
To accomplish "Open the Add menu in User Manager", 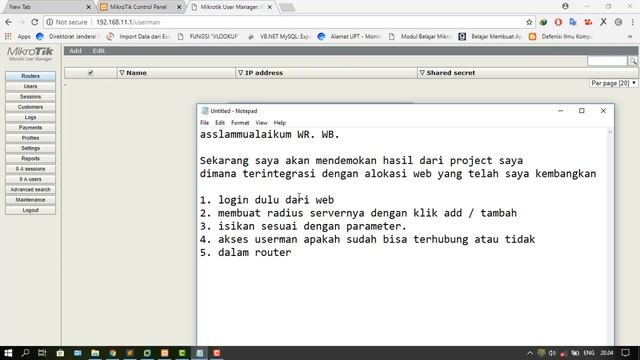I will (75, 51).
